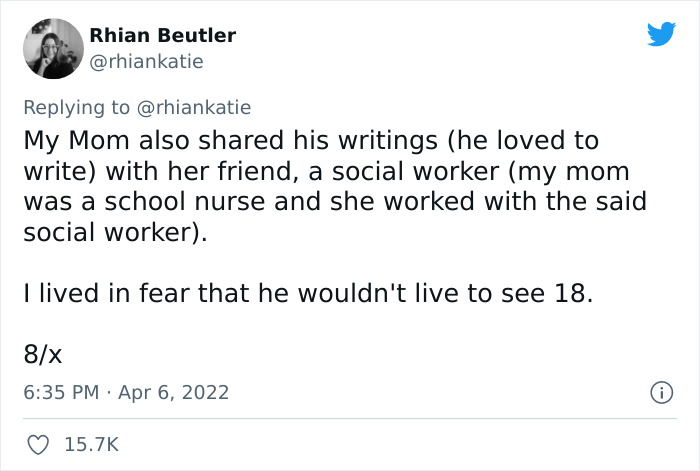Click the divider line above likes

pos(350,418)
